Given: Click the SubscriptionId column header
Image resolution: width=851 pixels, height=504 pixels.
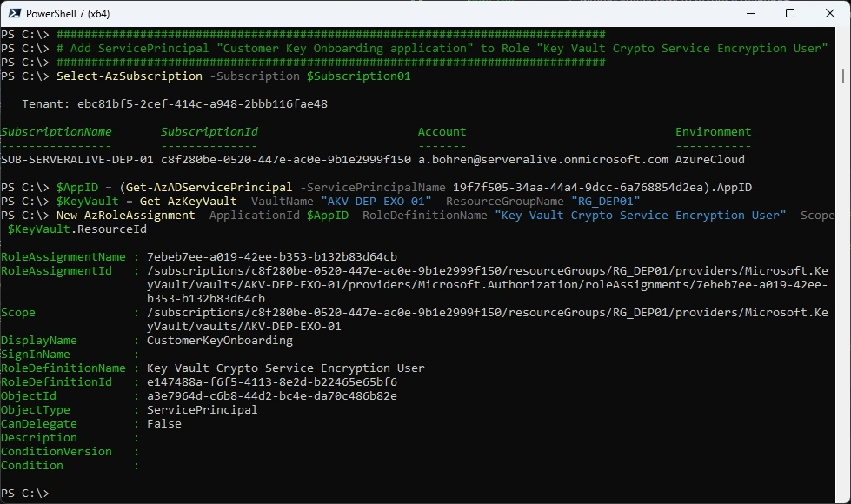Looking at the screenshot, I should (209, 131).
